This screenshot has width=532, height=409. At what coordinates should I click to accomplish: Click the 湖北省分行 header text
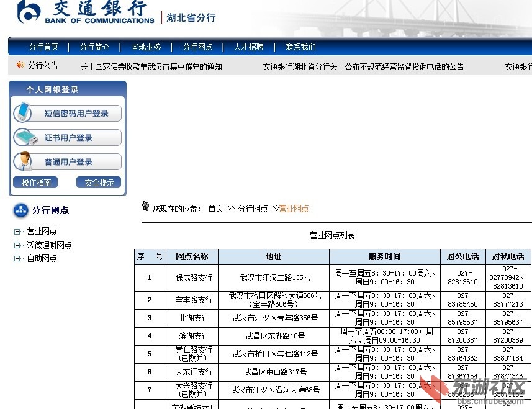[x=191, y=17]
